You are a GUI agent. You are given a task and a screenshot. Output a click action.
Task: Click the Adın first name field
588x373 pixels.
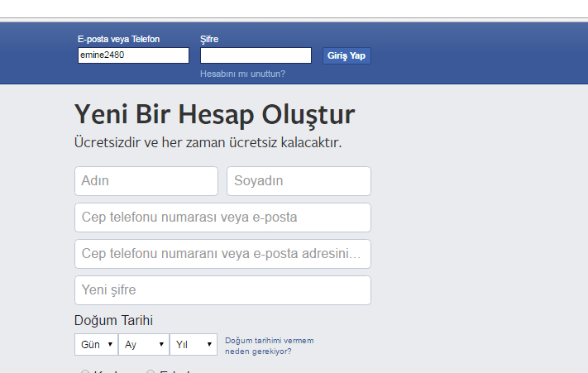click(x=146, y=181)
